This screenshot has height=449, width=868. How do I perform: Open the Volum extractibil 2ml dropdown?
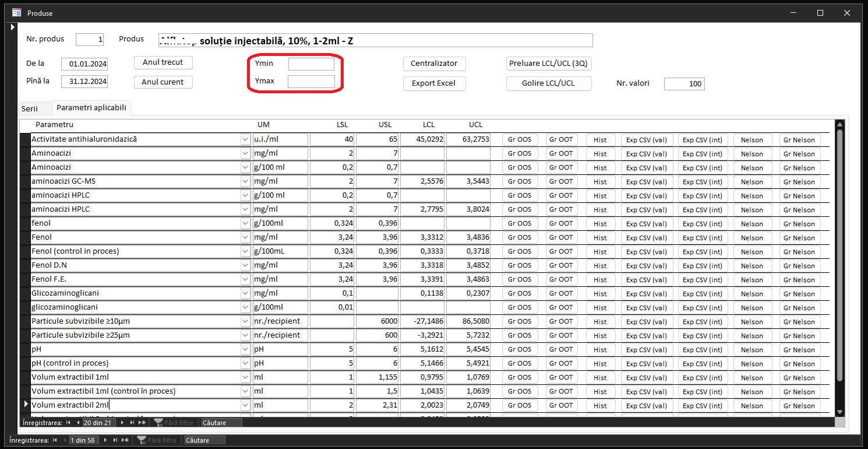pos(245,405)
